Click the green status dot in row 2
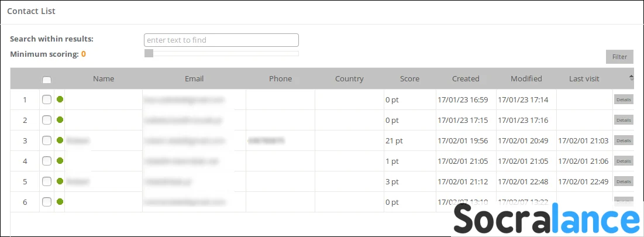This screenshot has height=237, width=644. pyautogui.click(x=60, y=120)
